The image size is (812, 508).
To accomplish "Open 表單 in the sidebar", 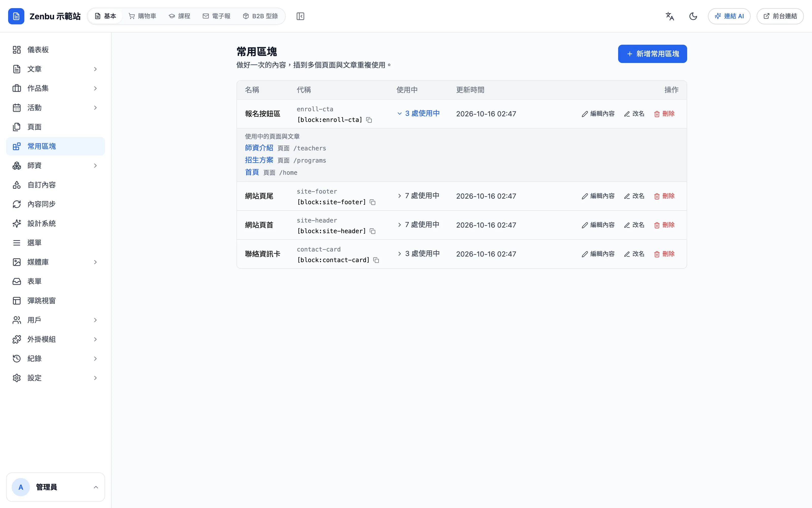I will (56, 281).
